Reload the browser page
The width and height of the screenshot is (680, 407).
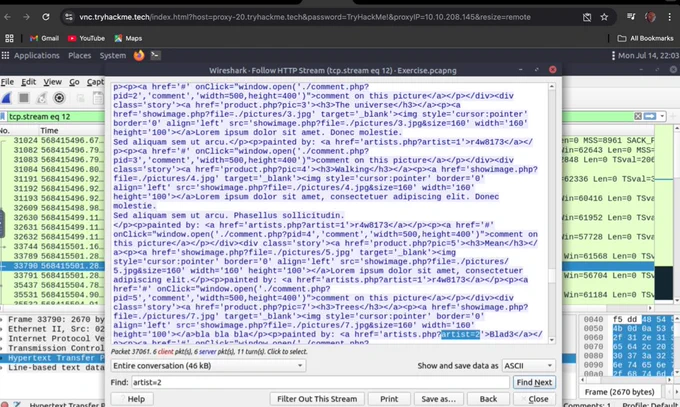click(46, 17)
